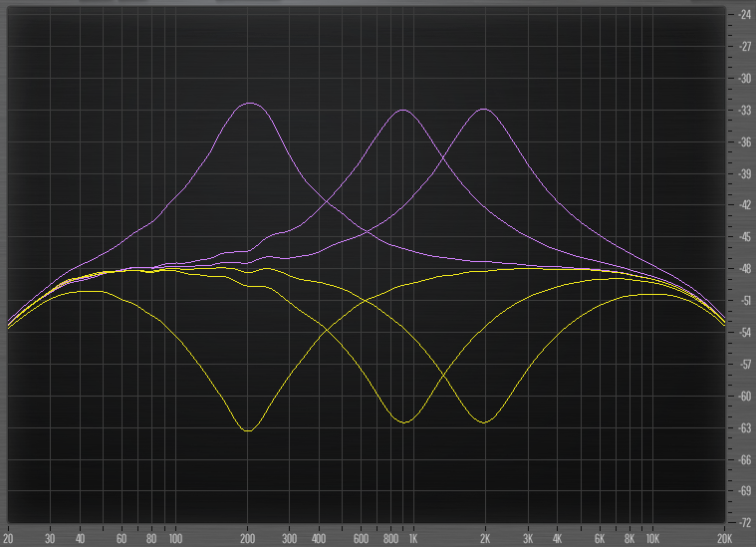
Task: Select the -36 dB level scale label
Action: [745, 142]
